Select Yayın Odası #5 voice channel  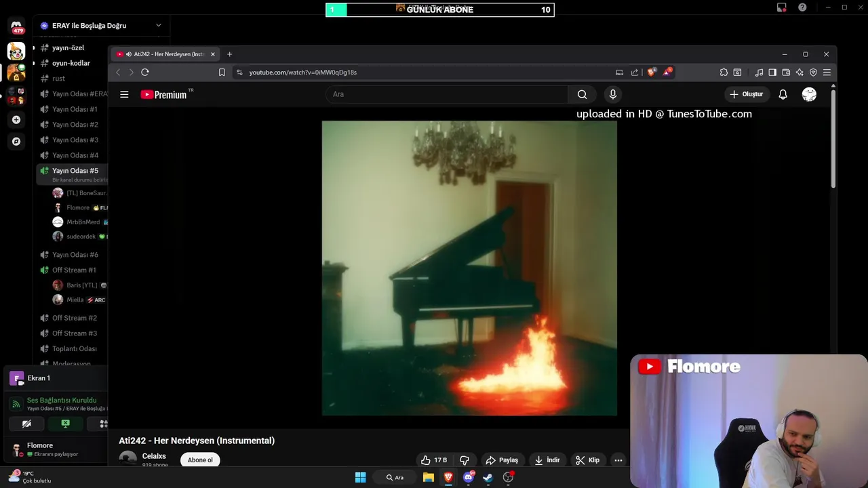click(73, 174)
